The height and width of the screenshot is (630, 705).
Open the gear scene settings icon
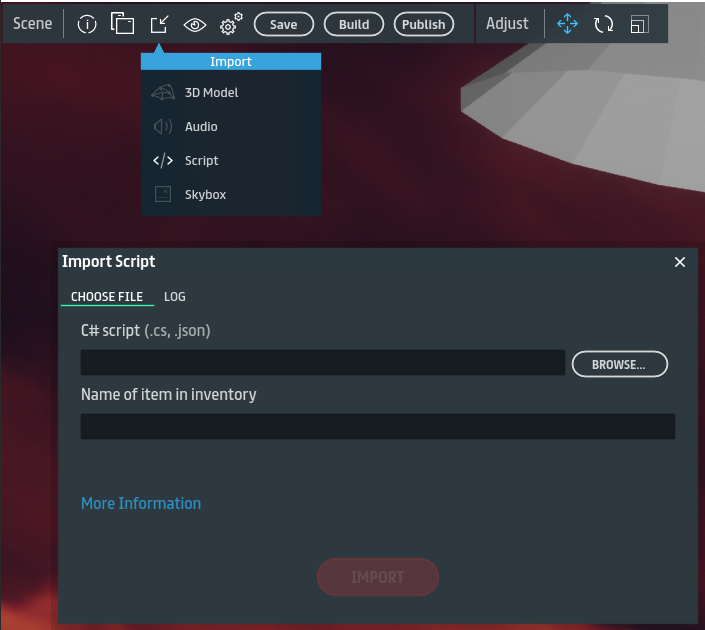tap(231, 23)
